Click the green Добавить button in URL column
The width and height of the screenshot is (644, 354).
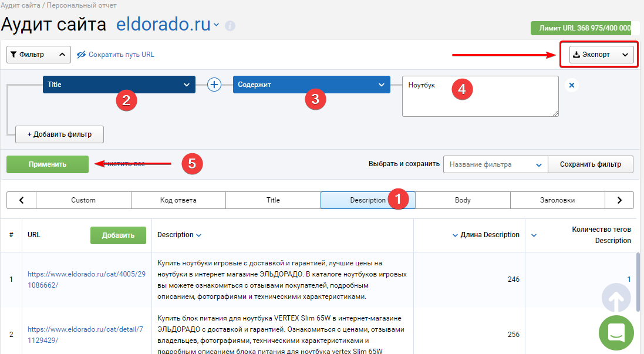118,235
